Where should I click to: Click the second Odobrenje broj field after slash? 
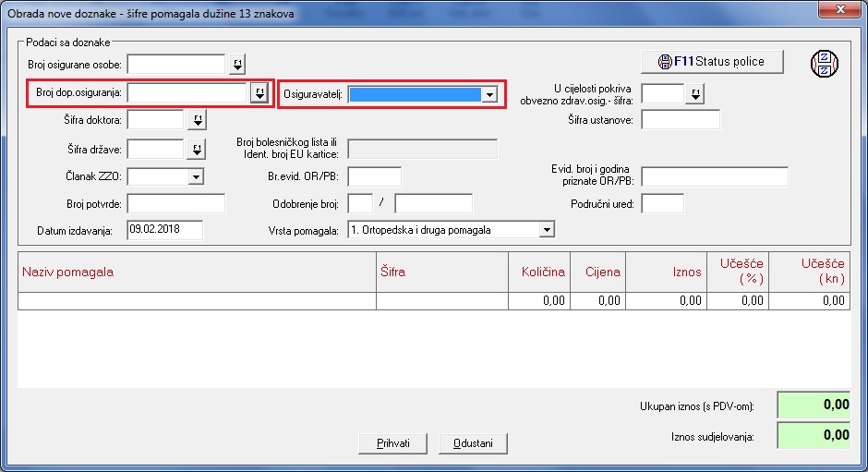pyautogui.click(x=433, y=203)
